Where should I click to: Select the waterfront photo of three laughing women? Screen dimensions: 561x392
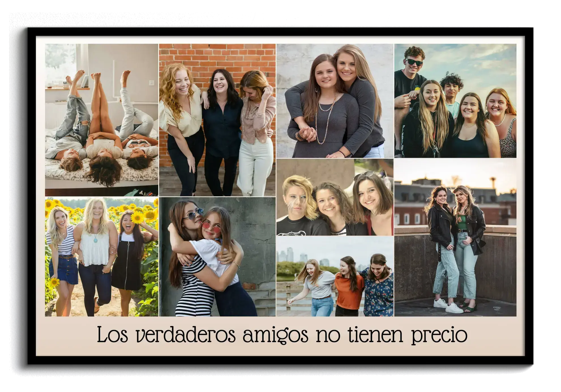pyautogui.click(x=335, y=276)
